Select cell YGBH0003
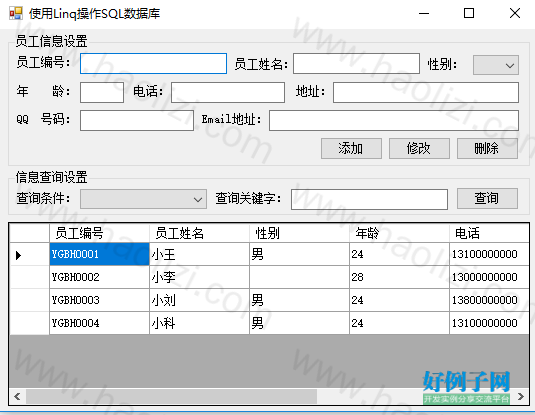The height and width of the screenshot is (415, 535). pos(99,300)
